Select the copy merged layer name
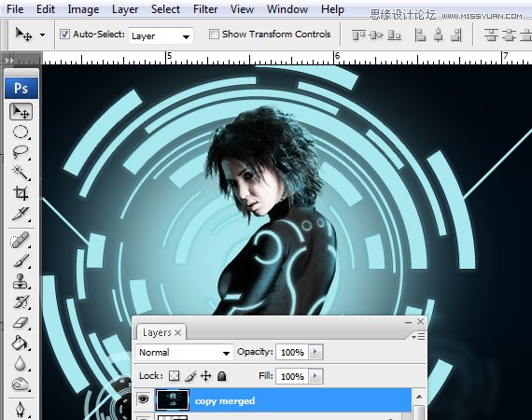This screenshot has width=532, height=420. (x=225, y=401)
